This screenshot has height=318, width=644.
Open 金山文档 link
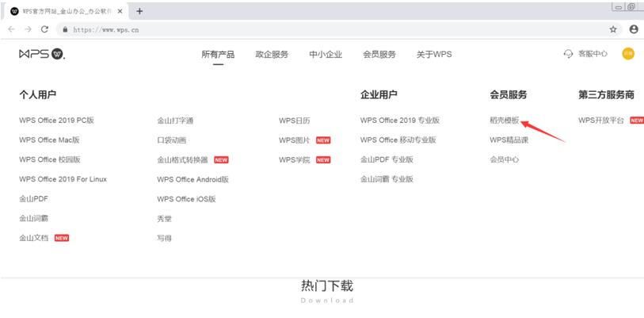(34, 238)
